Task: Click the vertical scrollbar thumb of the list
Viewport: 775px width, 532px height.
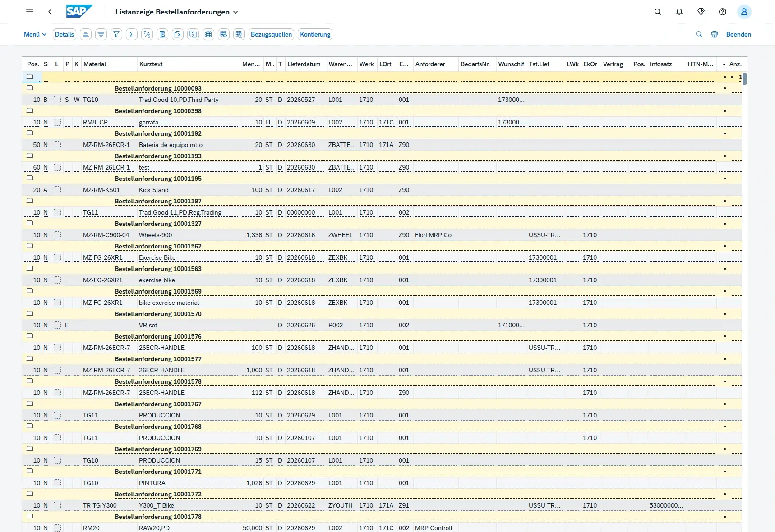Action: click(x=745, y=79)
